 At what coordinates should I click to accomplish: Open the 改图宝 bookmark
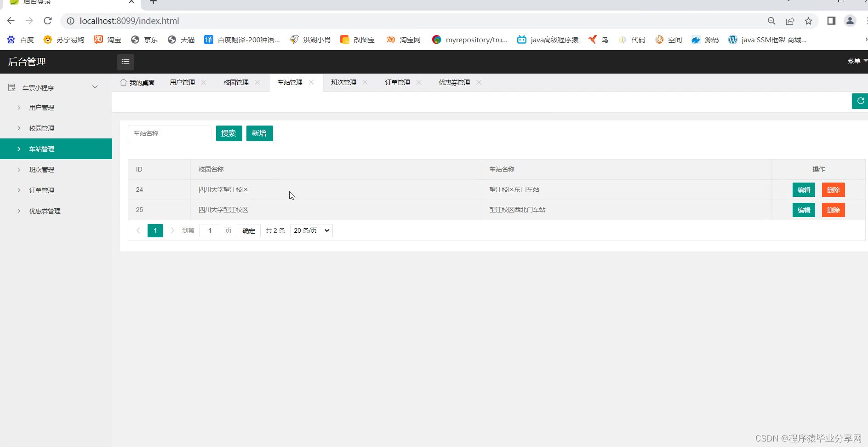(x=358, y=40)
